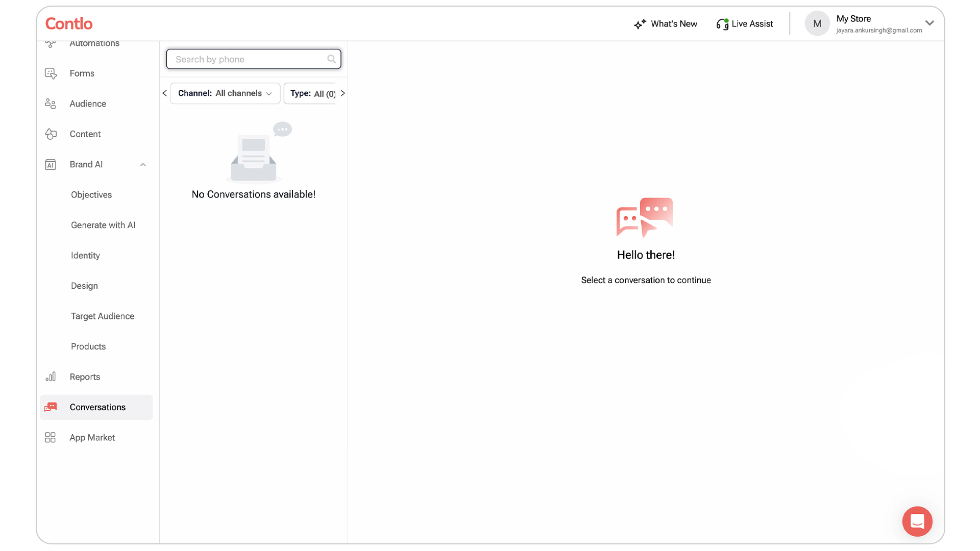Click inside the Search by phone field
This screenshot has width=980, height=551.
pos(245,59)
